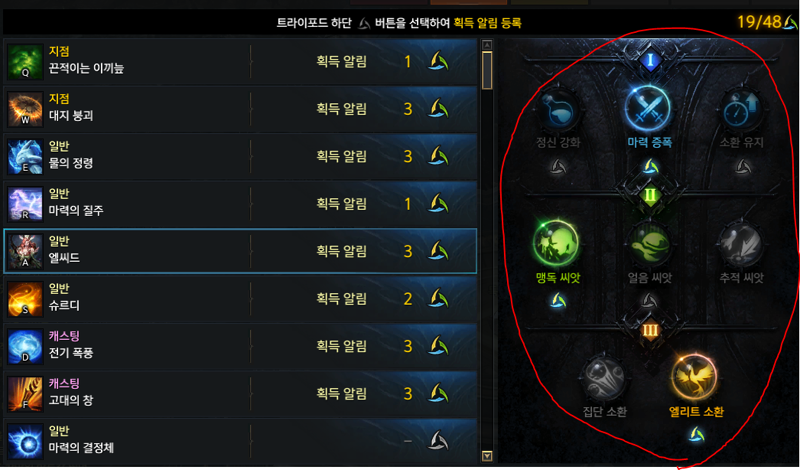Screen dimensions: 800x470
Task: Select the 정신 강화 tripod icon
Action: (x=558, y=109)
